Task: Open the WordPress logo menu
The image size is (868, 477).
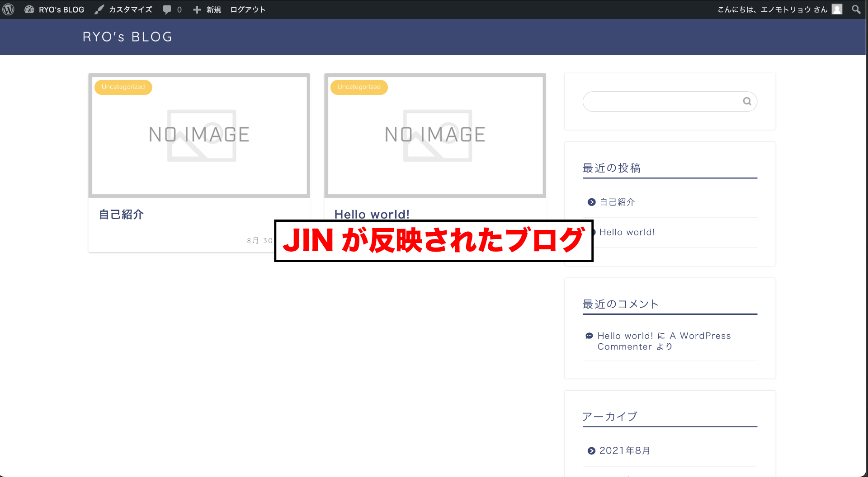Action: pos(9,9)
